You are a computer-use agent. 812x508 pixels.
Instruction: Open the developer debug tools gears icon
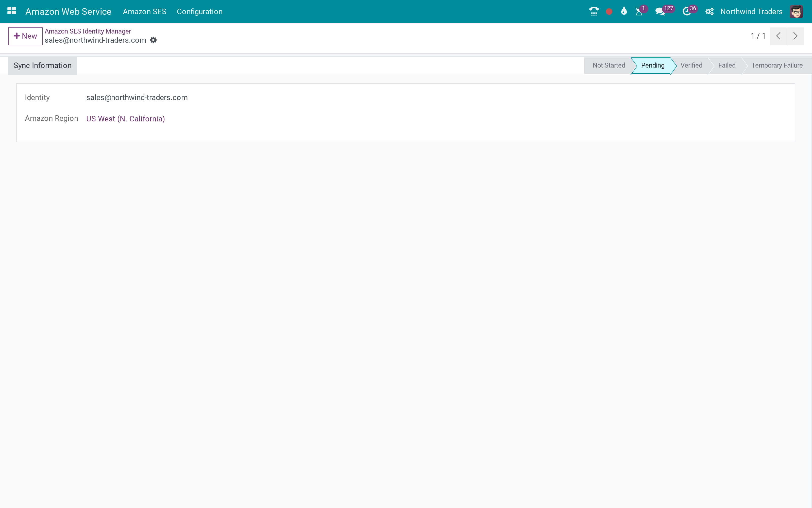coord(709,12)
